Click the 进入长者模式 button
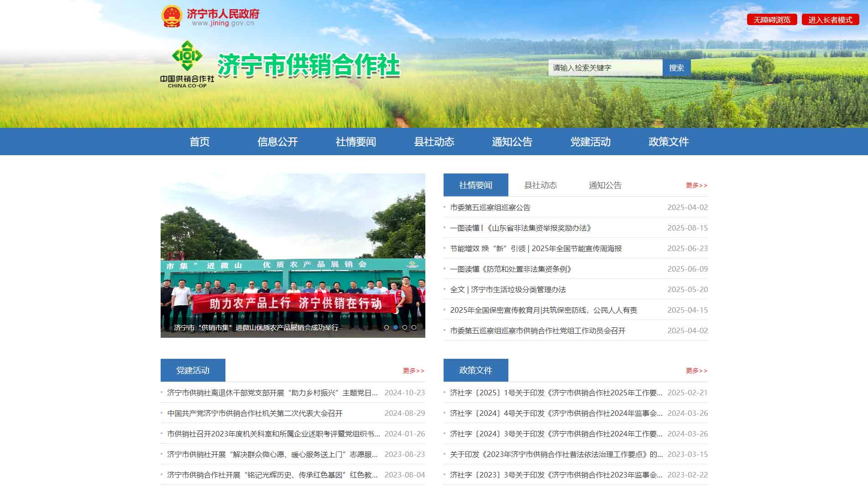Screen dimensions: 868x493 [831, 20]
